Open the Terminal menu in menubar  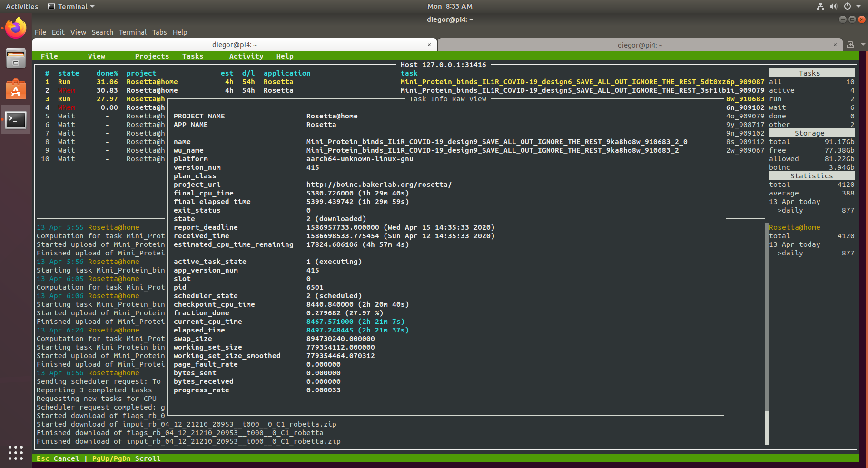133,32
